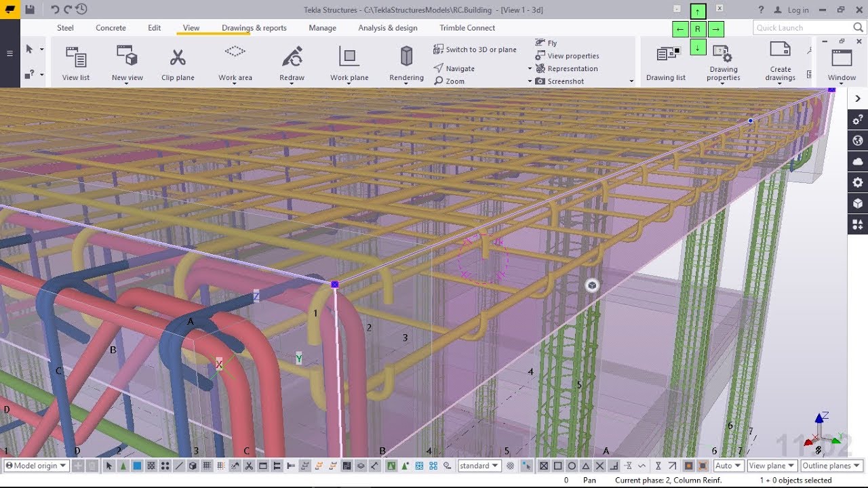Toggle snap to midpoints triangle switch
The width and height of the screenshot is (868, 488).
pos(586,466)
